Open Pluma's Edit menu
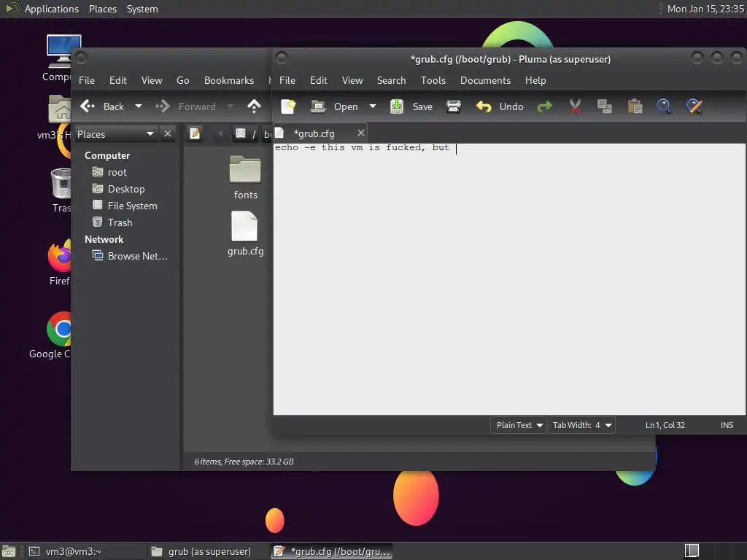 point(318,80)
